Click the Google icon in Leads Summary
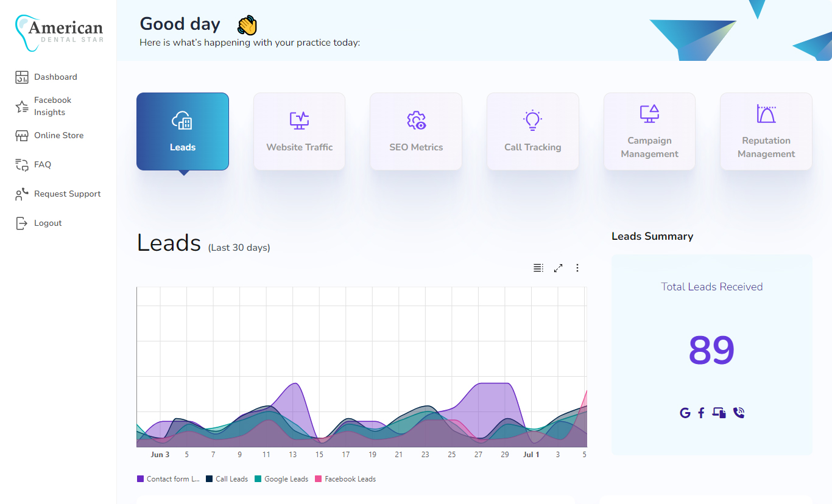832x504 pixels. tap(685, 413)
